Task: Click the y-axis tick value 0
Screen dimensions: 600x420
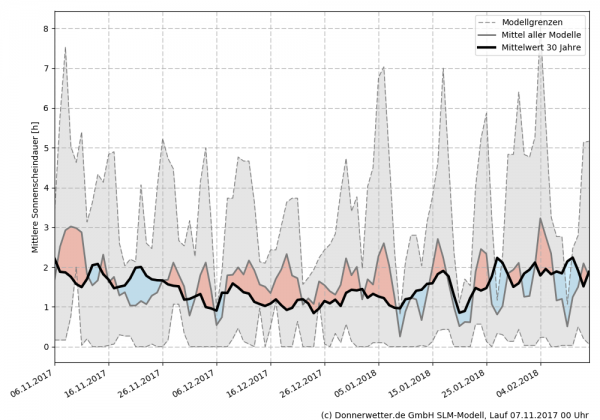Action: pyautogui.click(x=44, y=347)
